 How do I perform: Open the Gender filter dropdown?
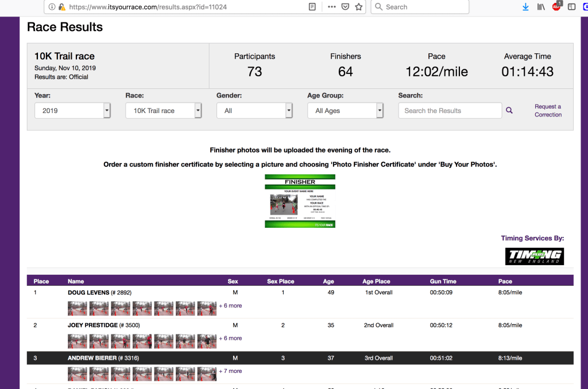click(254, 111)
